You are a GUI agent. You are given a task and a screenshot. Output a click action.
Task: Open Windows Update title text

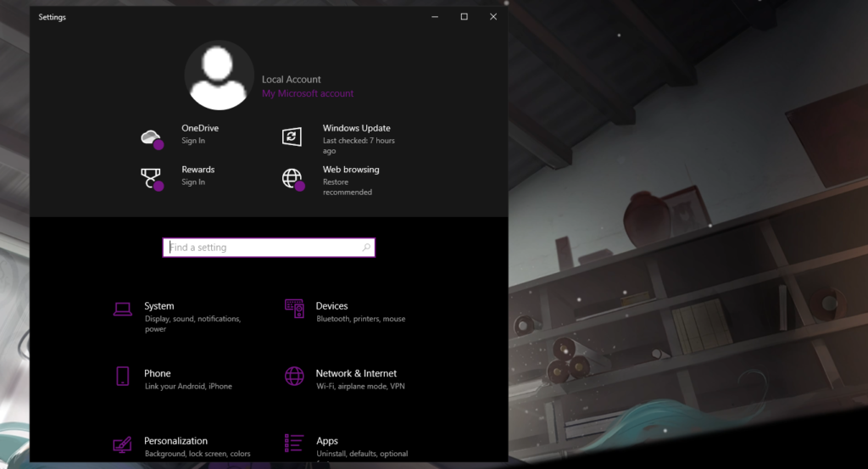click(x=357, y=128)
